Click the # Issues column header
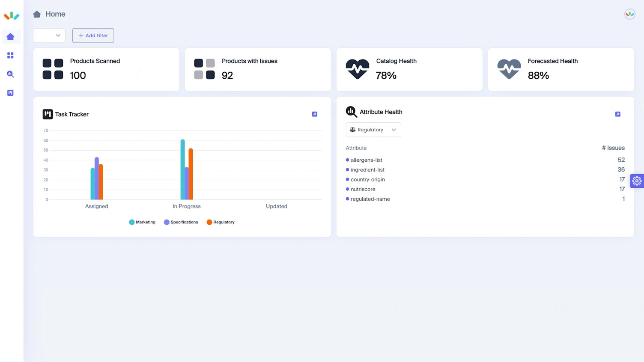 pyautogui.click(x=613, y=148)
